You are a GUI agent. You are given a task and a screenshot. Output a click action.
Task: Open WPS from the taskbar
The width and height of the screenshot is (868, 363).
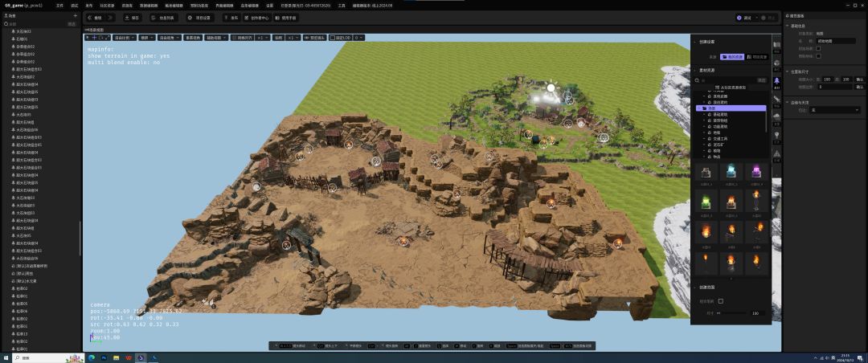pyautogui.click(x=129, y=358)
